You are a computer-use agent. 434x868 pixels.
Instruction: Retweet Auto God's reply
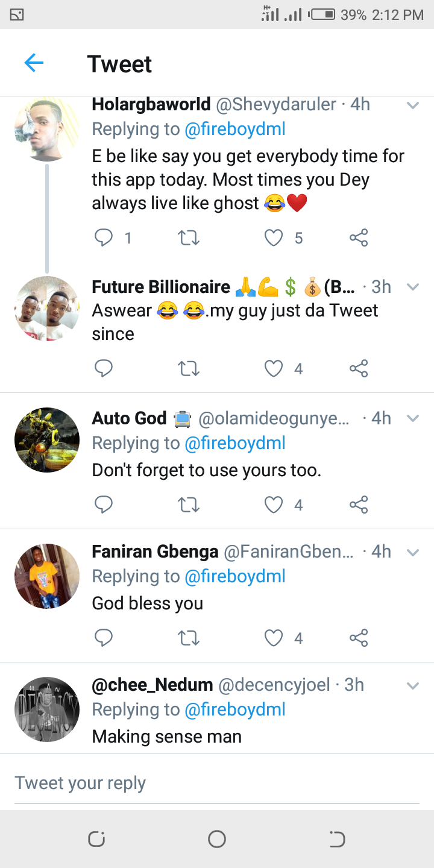coord(189,505)
